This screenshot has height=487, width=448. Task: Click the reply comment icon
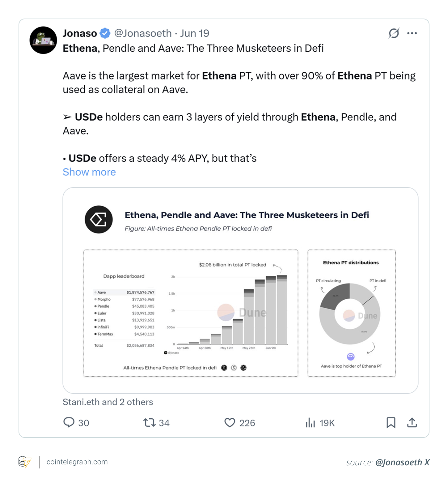(x=69, y=422)
